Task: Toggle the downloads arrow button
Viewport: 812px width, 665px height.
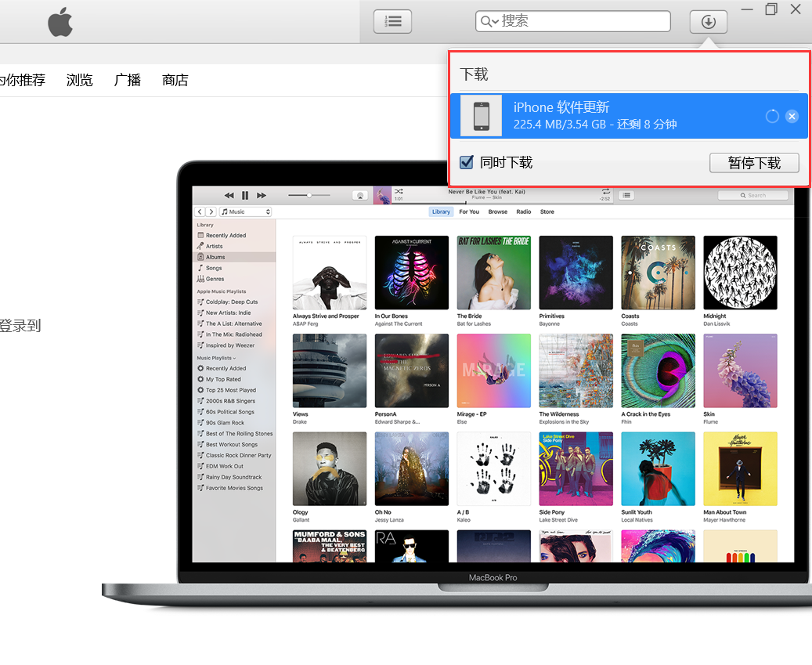Action: point(708,22)
